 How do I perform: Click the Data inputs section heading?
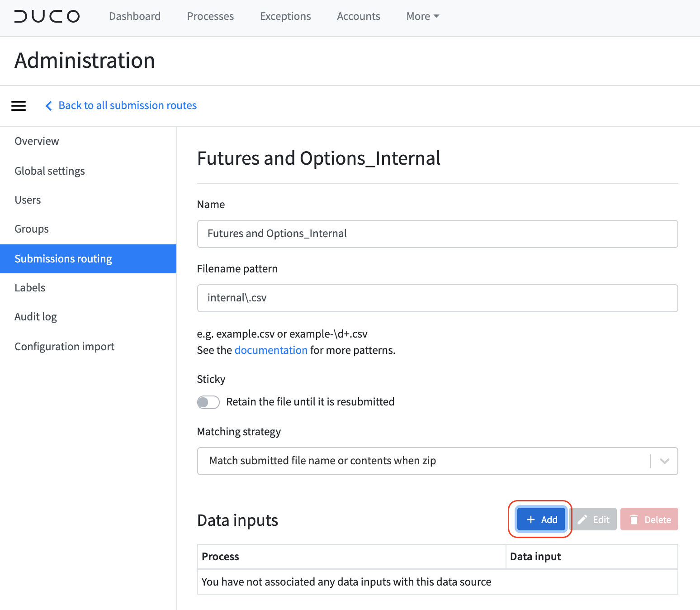(237, 520)
